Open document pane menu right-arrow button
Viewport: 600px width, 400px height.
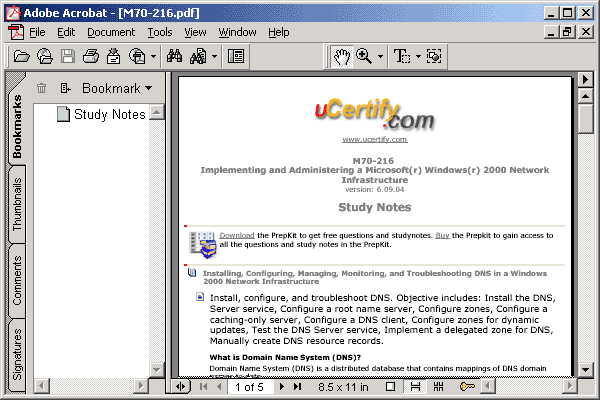pyautogui.click(x=585, y=80)
